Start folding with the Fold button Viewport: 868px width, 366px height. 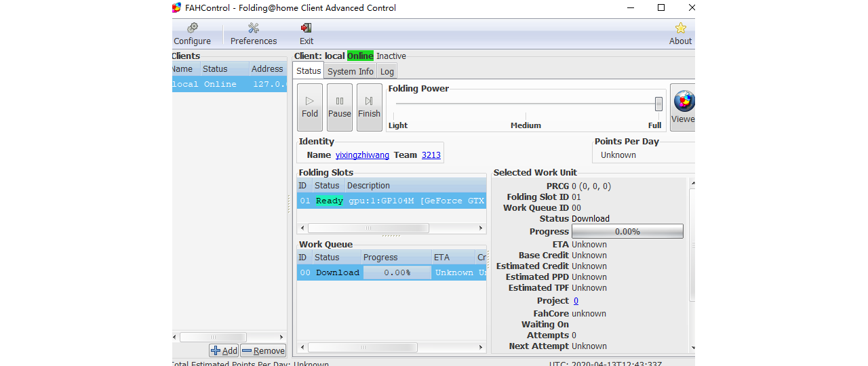(x=310, y=107)
